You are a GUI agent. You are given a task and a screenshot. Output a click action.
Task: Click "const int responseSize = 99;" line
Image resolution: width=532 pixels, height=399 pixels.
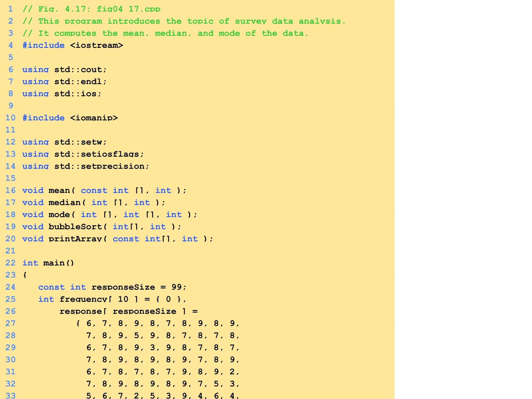(x=112, y=287)
